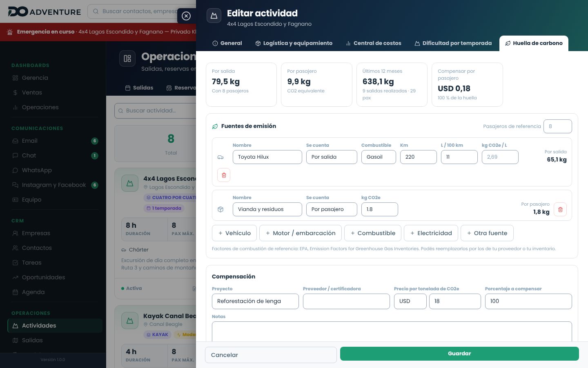Switch to the Logística y equipamiento tab
Image resolution: width=588 pixels, height=368 pixels.
(x=294, y=43)
